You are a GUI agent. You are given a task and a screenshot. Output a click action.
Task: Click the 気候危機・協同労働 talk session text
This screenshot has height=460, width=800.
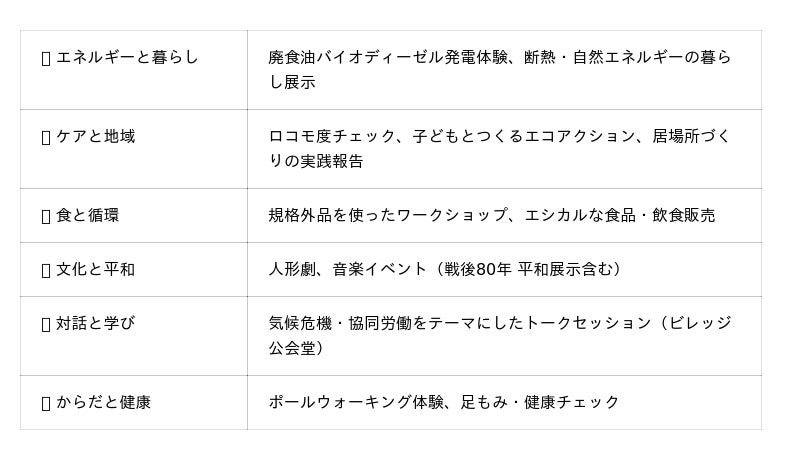(x=360, y=323)
